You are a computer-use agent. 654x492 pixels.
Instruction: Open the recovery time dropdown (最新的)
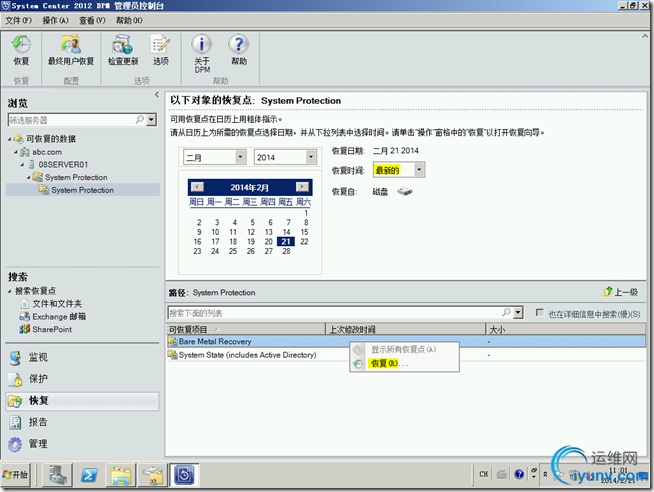pyautogui.click(x=419, y=170)
